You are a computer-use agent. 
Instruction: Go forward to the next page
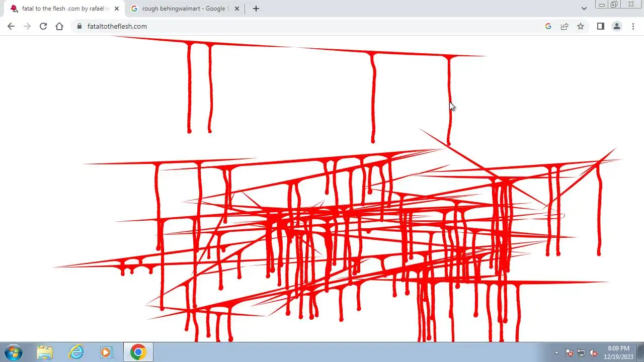[27, 26]
